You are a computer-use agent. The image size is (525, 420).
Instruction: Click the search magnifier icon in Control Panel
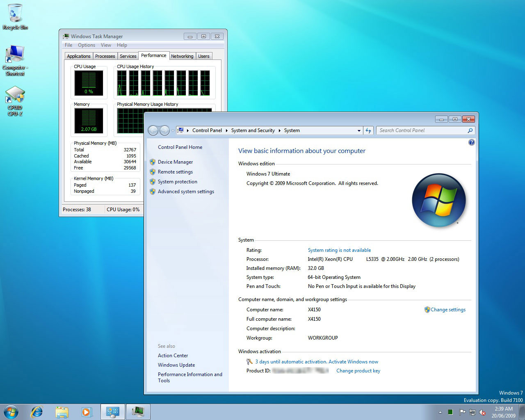click(x=470, y=130)
